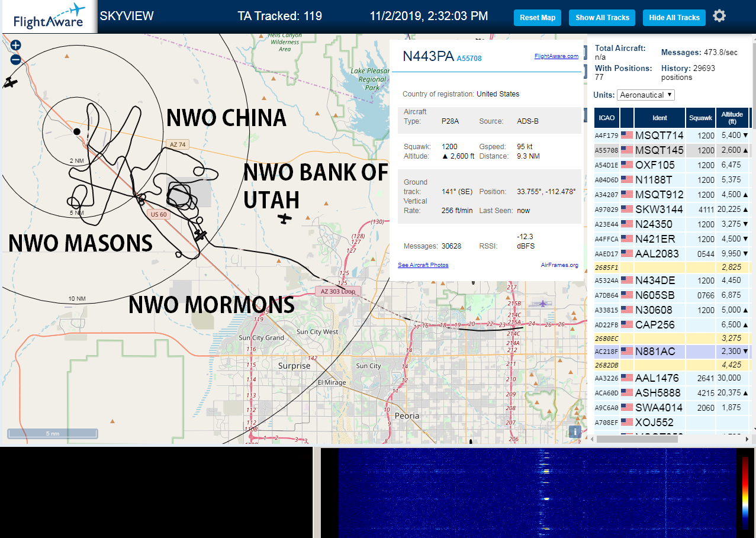Select the N24350 aircraft row

point(673,224)
